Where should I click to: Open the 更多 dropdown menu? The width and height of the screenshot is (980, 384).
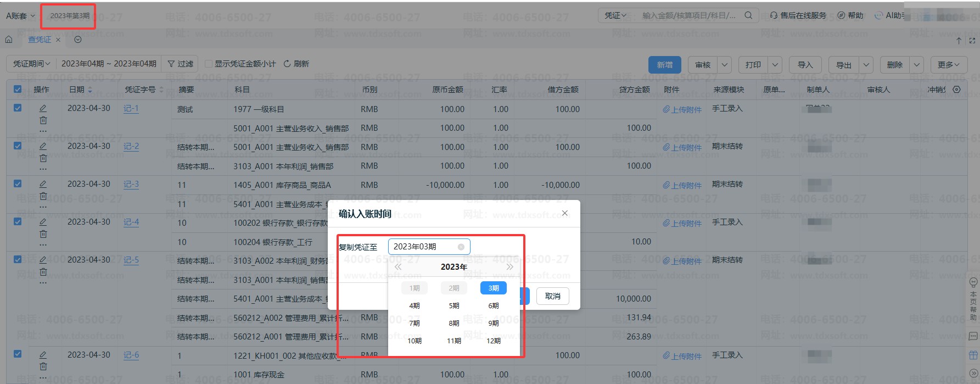click(948, 65)
